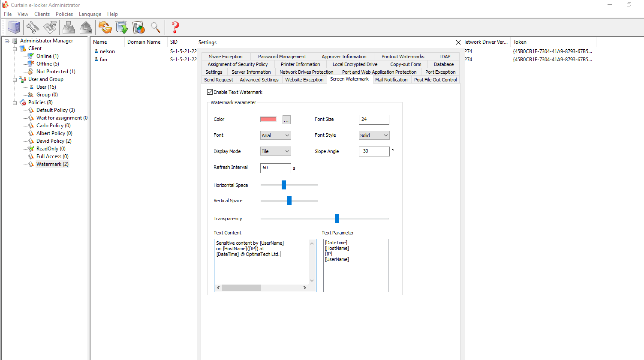Open the Network Drives Protection tab
Screen dimensions: 644x360
(306, 72)
